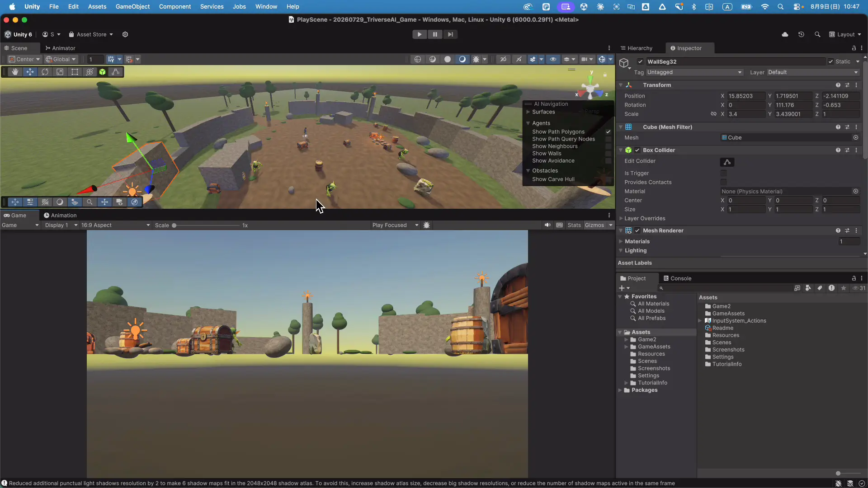
Task: Click Position X input field
Action: pos(746,96)
